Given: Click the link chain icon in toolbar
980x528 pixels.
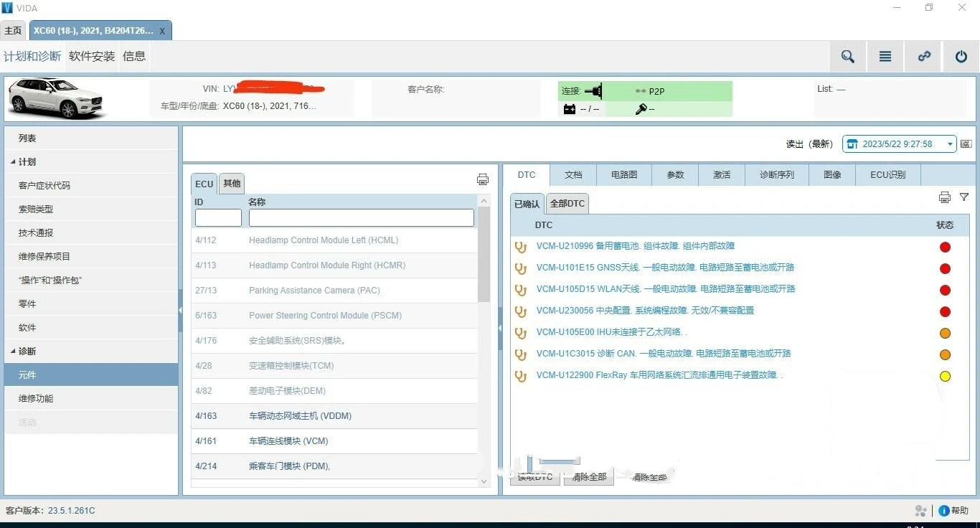Looking at the screenshot, I should point(924,57).
